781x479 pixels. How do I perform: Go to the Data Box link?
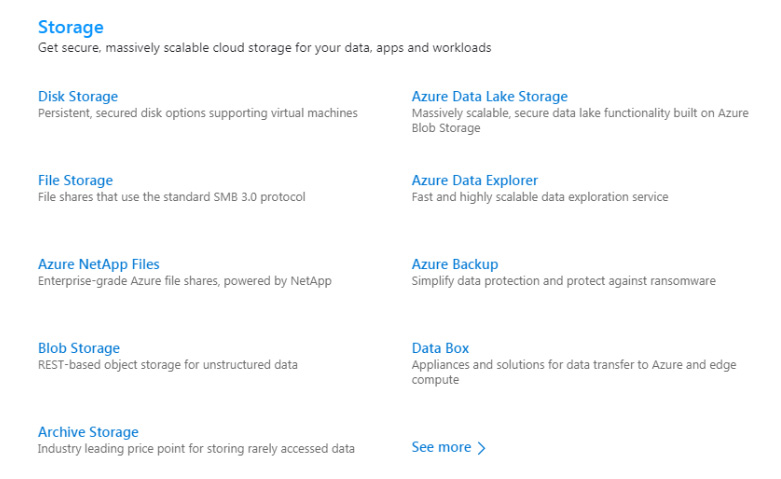click(x=440, y=348)
